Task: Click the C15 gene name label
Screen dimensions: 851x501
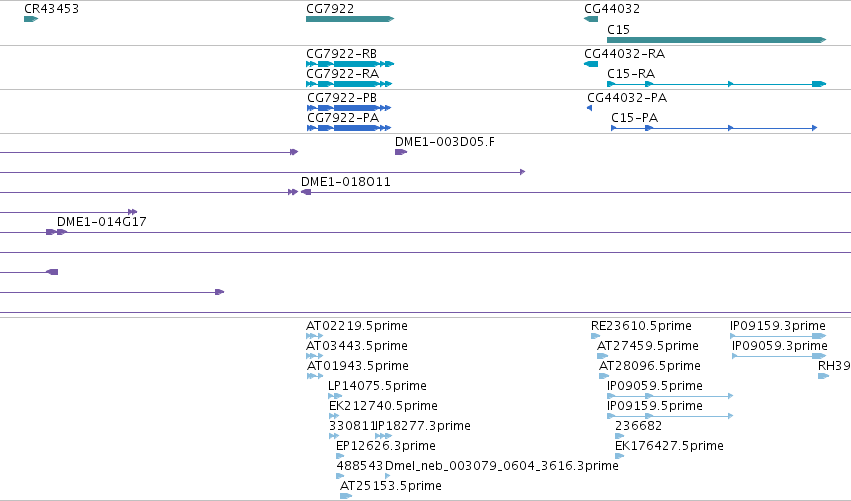Action: coord(618,30)
